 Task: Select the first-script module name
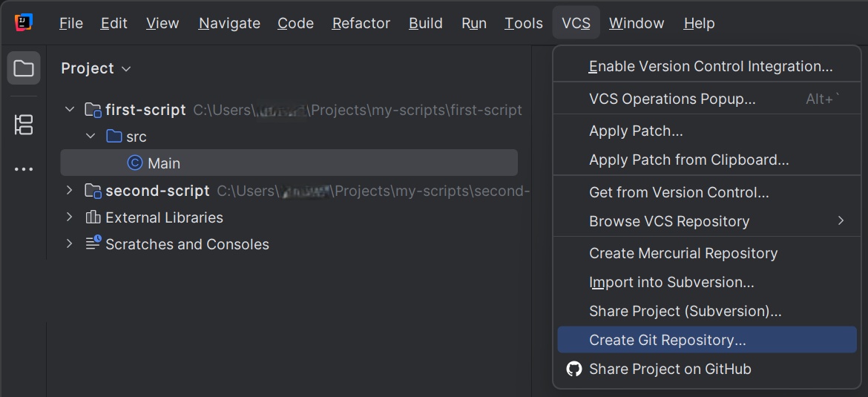coord(145,110)
